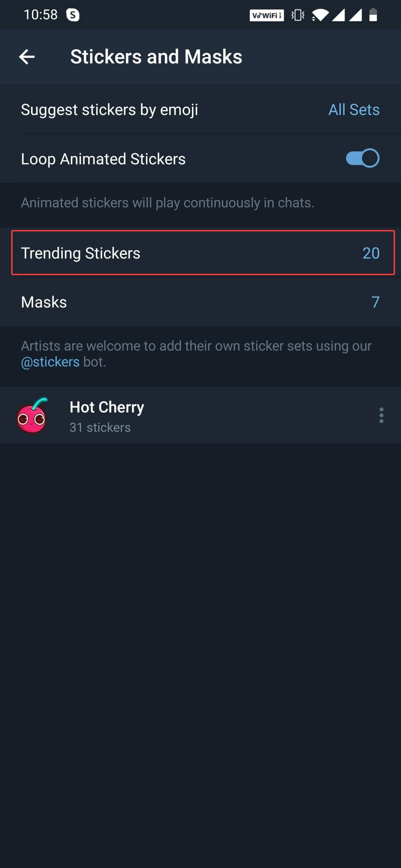Open the Masks section with 7 items
401x868 pixels.
pyautogui.click(x=200, y=302)
